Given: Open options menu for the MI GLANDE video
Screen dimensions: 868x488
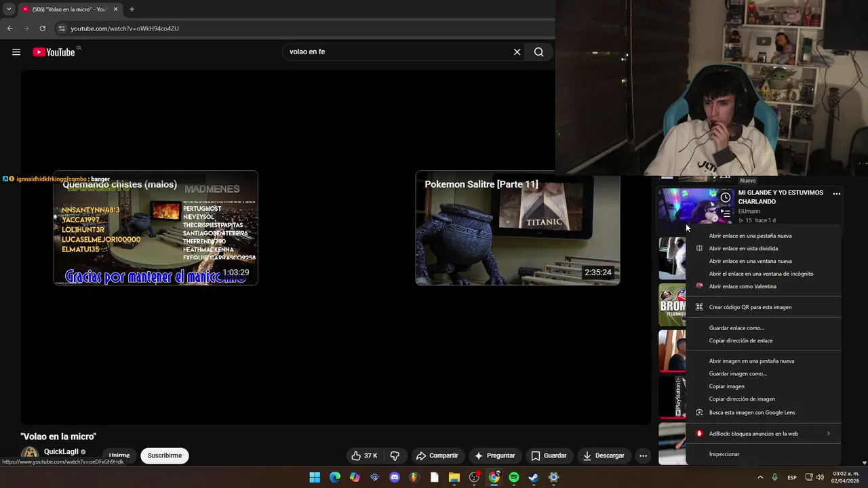Looking at the screenshot, I should 836,194.
